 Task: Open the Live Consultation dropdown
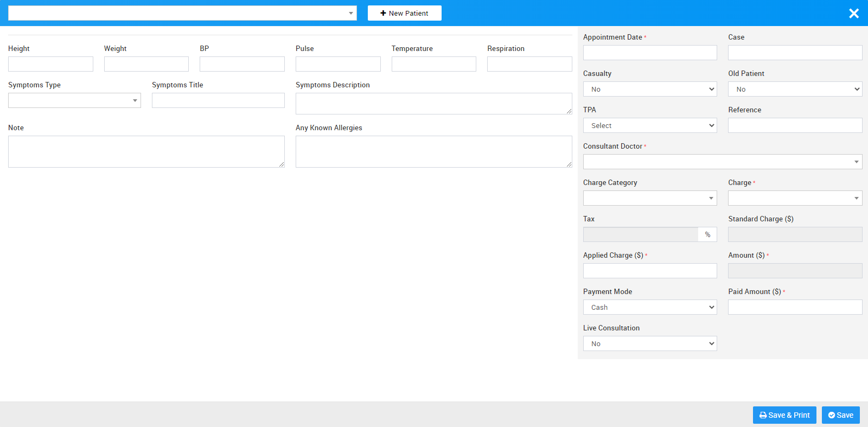pyautogui.click(x=649, y=343)
